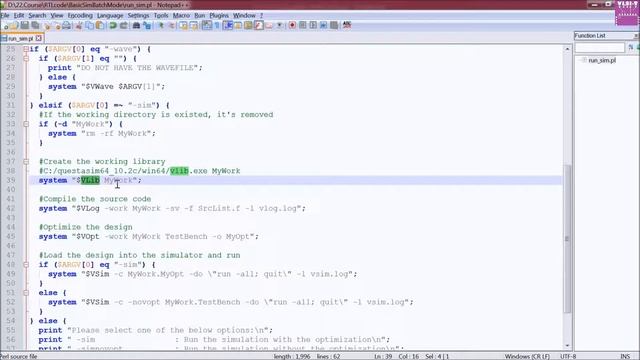Image resolution: width=640 pixels, height=360 pixels.
Task: Open Find with the binoculars icon
Action: (x=136, y=25)
